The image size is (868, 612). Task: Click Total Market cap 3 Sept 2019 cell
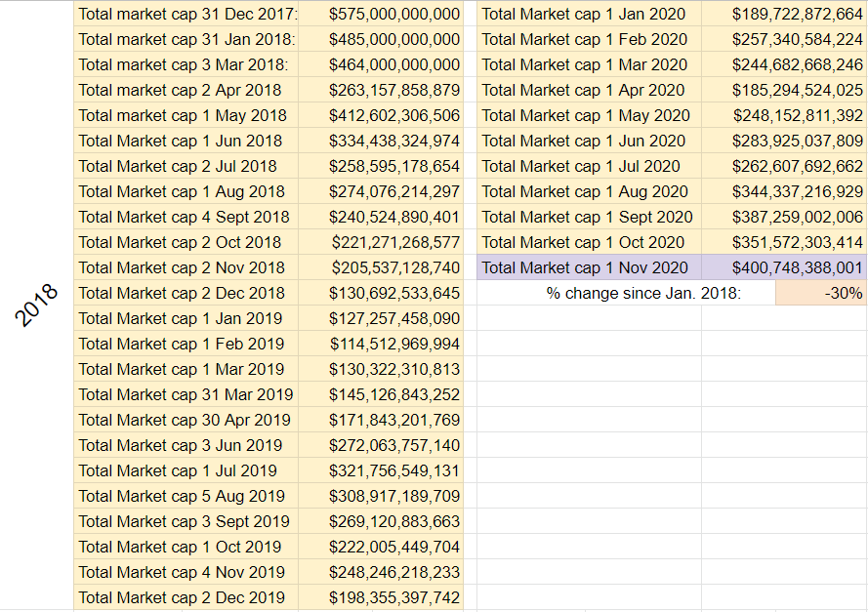pyautogui.click(x=186, y=521)
